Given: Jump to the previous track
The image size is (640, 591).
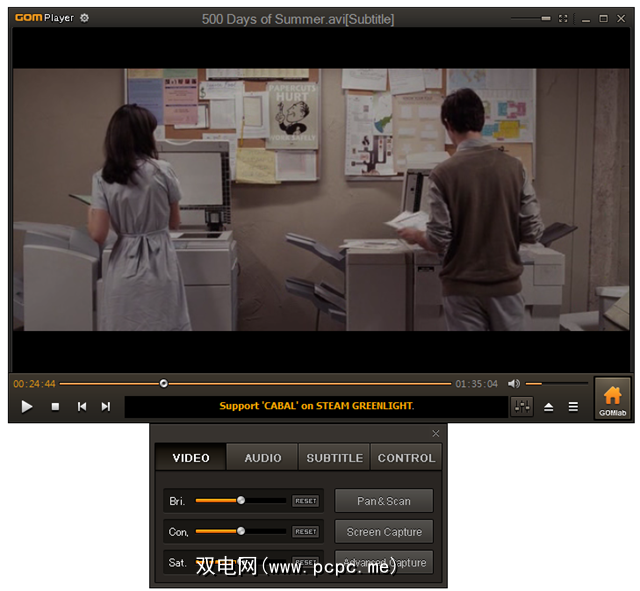Looking at the screenshot, I should coord(82,407).
